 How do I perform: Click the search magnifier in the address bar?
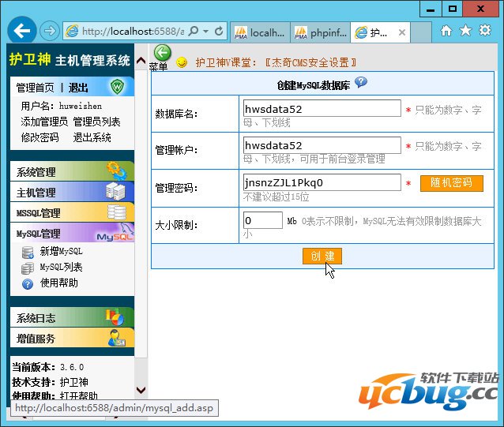click(194, 31)
